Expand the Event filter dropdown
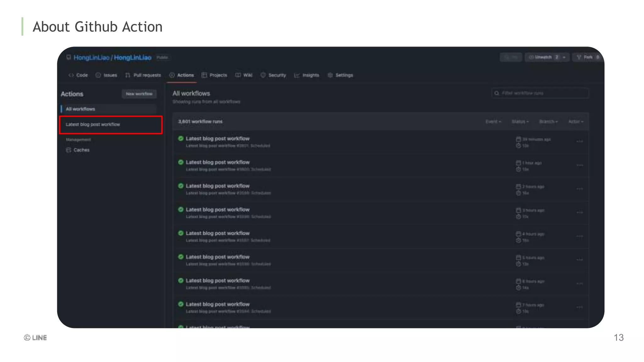 [x=493, y=122]
